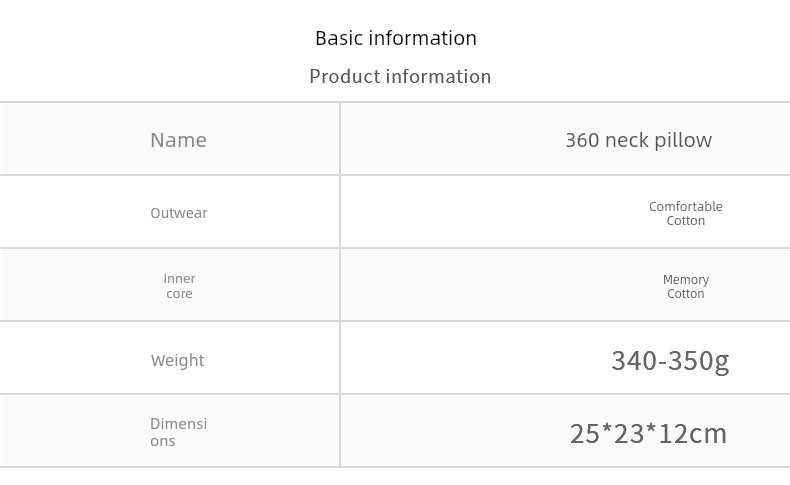Select the Outwear label cell

click(x=170, y=212)
